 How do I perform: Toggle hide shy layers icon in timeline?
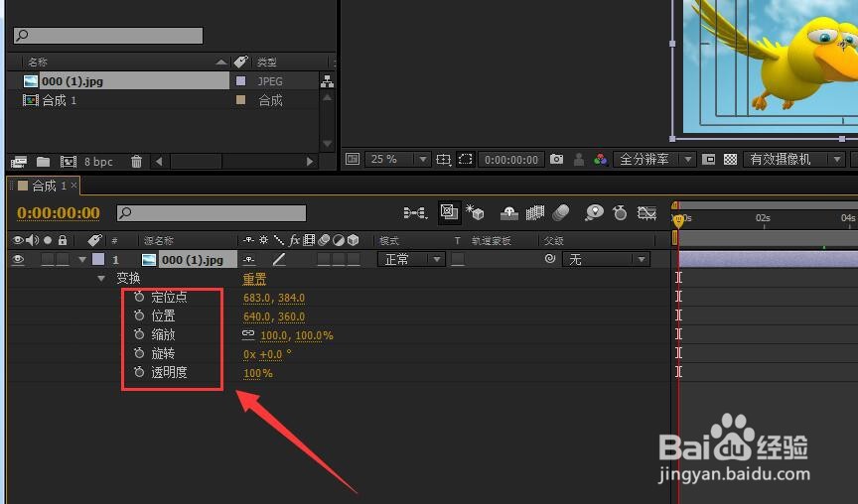[x=508, y=212]
